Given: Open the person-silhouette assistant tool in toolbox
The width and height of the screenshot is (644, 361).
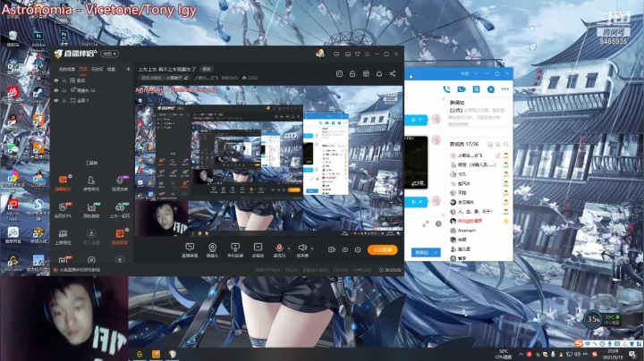Looking at the screenshot, I should coord(91,182).
